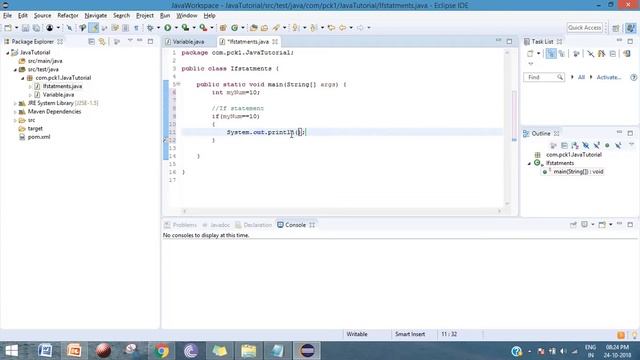Select Ifstatments.java in Package Explorer
This screenshot has width=640, height=360.
[x=62, y=86]
